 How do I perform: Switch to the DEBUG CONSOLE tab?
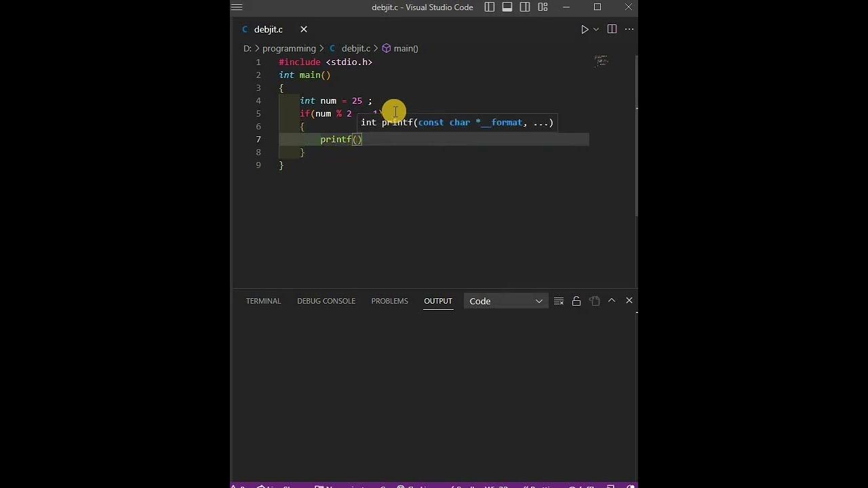click(326, 301)
